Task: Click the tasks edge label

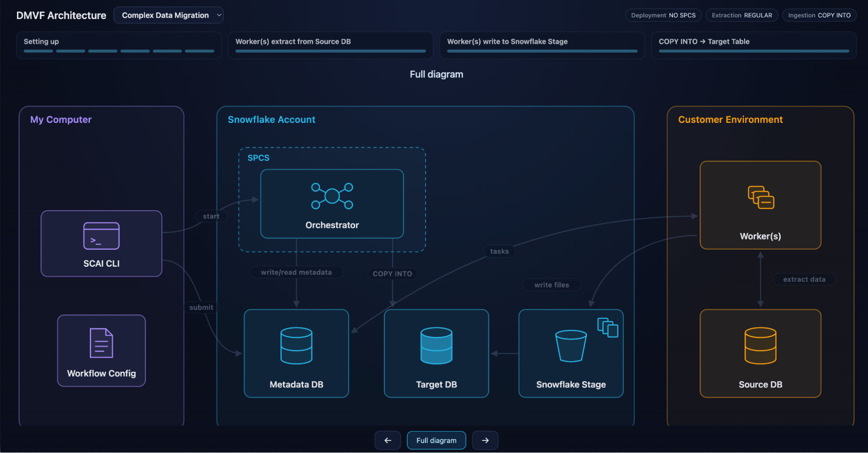Action: point(499,251)
